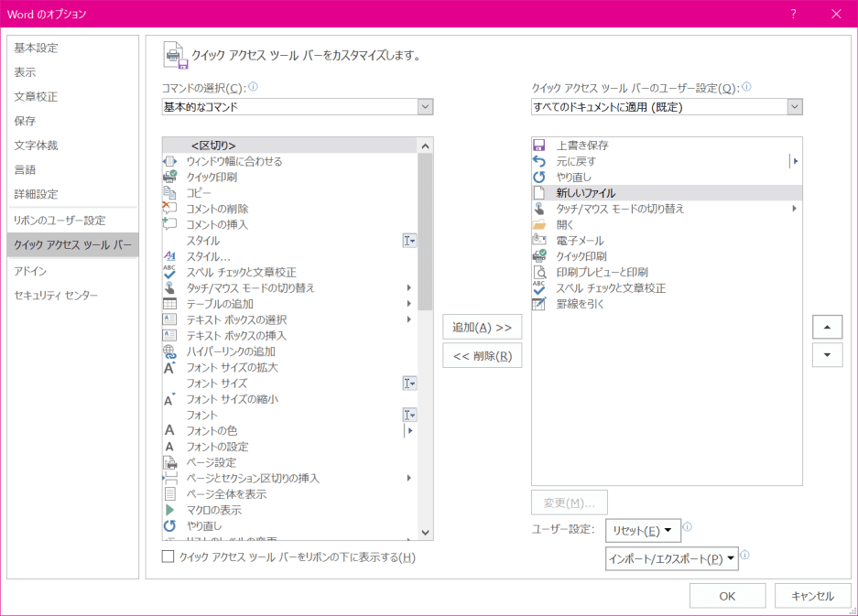The height and width of the screenshot is (616, 858).
Task: Open セキュリティ センター category
Action: [x=72, y=296]
